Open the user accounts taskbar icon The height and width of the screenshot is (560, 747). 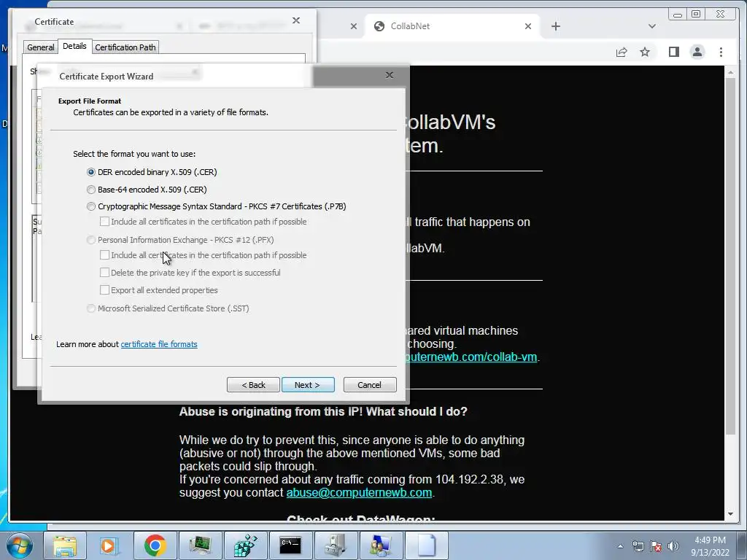[380, 545]
